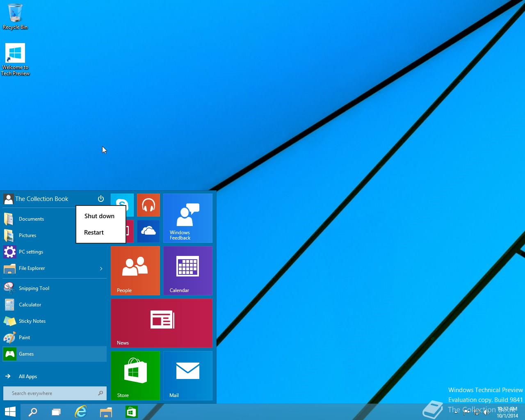
Task: Select the Recycle Bin desktop icon
Action: click(15, 17)
